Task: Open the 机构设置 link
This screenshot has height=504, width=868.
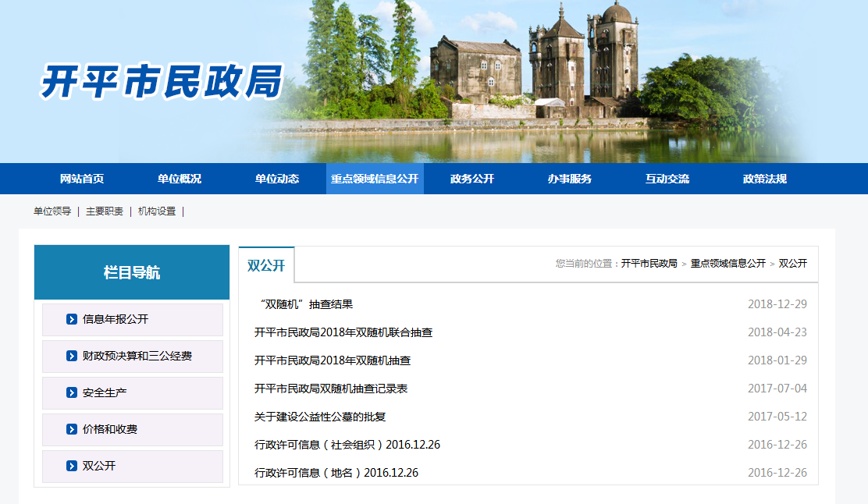Action: tap(155, 211)
